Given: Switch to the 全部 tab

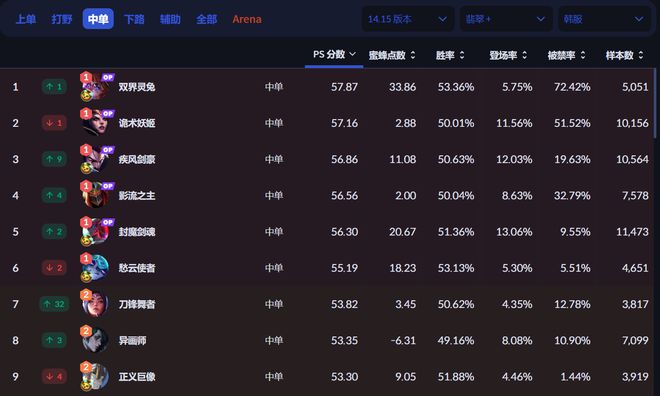Looking at the screenshot, I should (x=207, y=19).
